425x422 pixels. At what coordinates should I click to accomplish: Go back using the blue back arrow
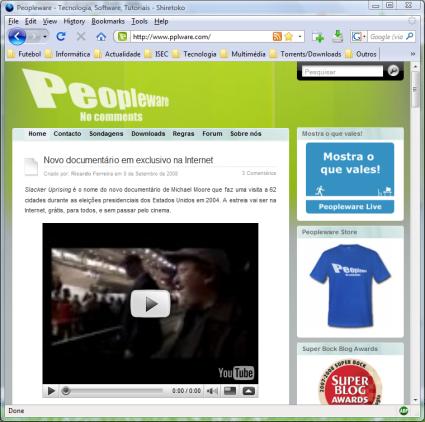pos(17,36)
